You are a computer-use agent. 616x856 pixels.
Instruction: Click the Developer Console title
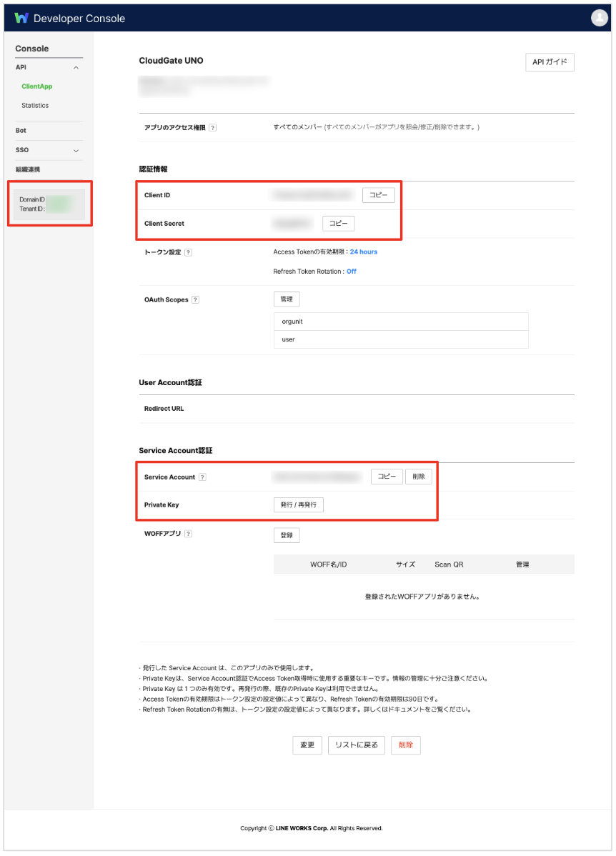79,19
